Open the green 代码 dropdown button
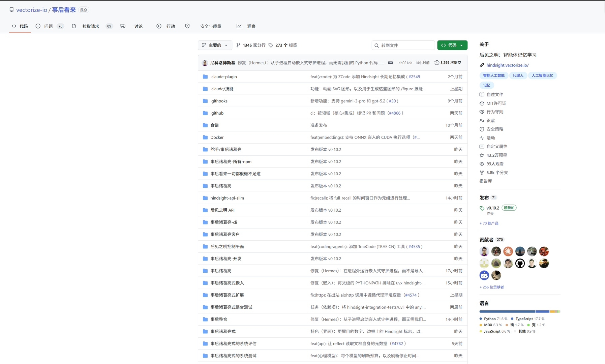Viewport: 605px width, 364px height. click(452, 45)
